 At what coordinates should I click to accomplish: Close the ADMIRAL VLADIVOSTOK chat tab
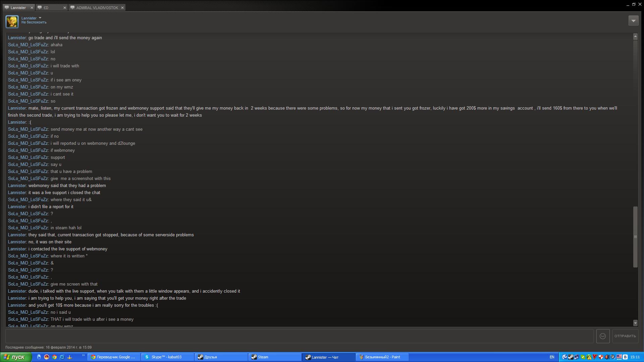[x=122, y=7]
